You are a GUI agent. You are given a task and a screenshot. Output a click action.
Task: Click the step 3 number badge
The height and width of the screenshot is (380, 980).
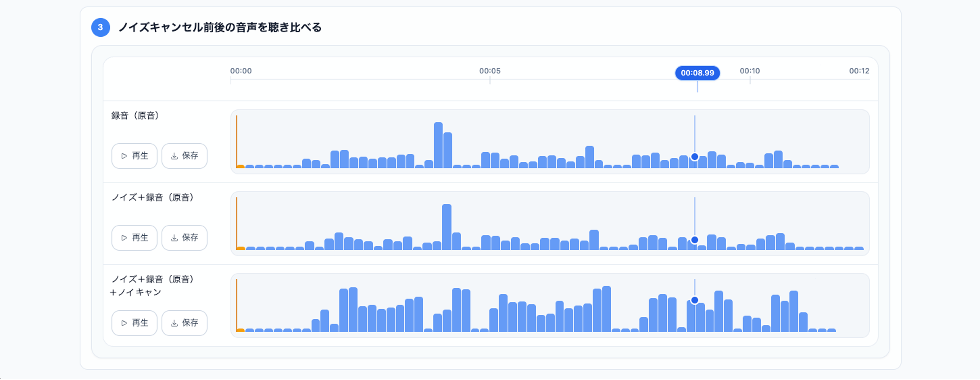click(100, 27)
